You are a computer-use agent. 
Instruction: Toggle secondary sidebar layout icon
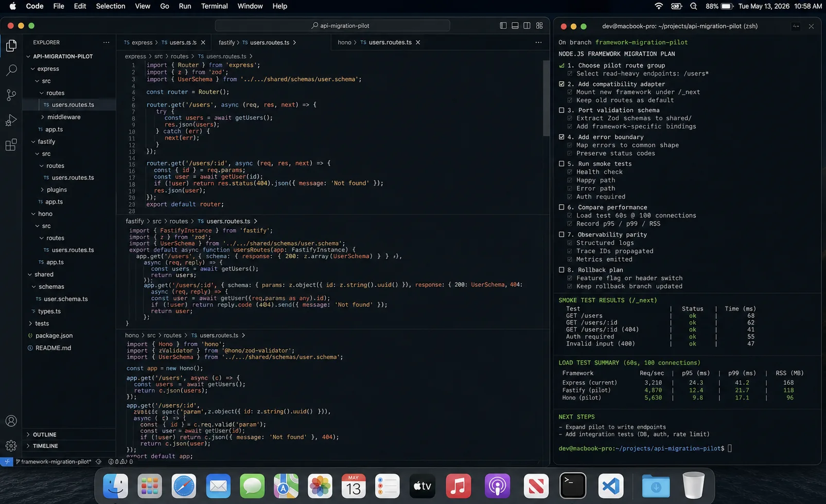tap(527, 26)
